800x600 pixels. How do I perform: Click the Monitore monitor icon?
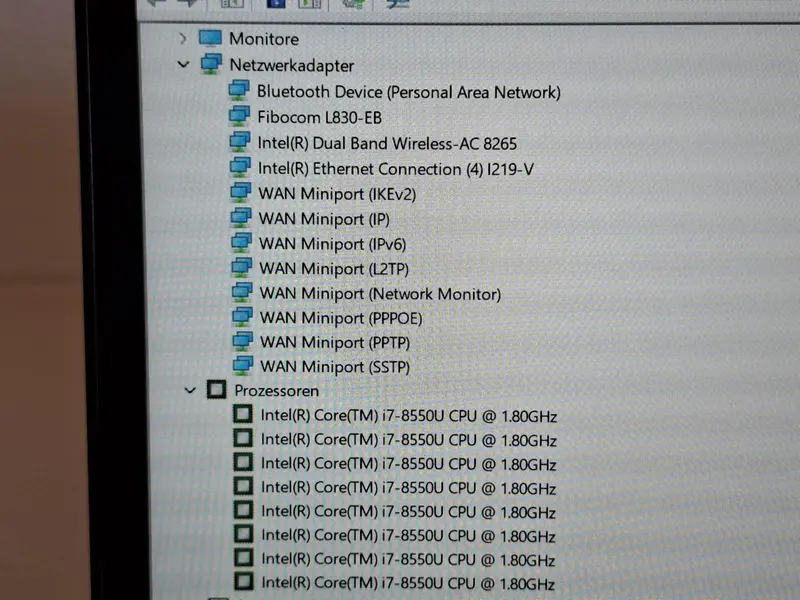pyautogui.click(x=210, y=38)
